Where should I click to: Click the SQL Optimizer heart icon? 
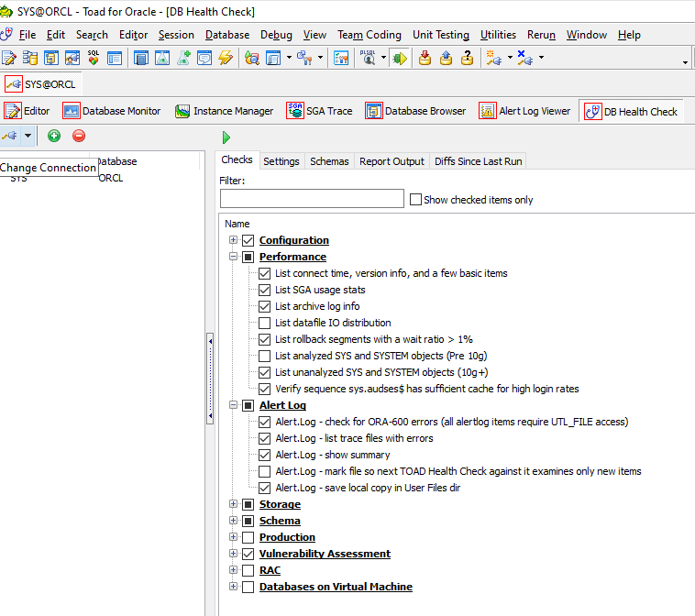pyautogui.click(x=94, y=58)
